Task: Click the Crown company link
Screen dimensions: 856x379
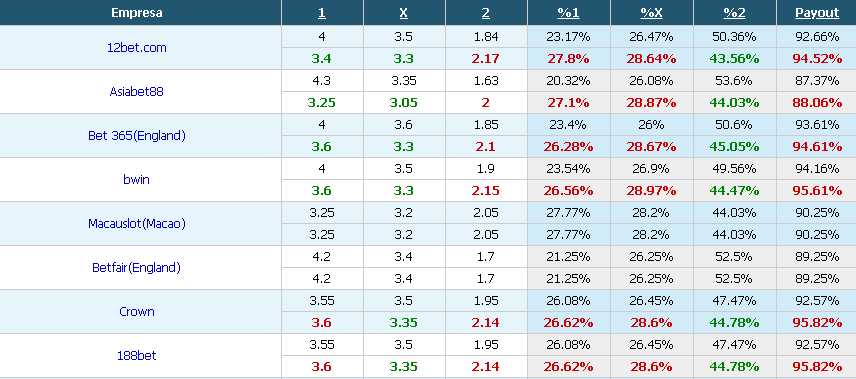Action: [x=136, y=312]
